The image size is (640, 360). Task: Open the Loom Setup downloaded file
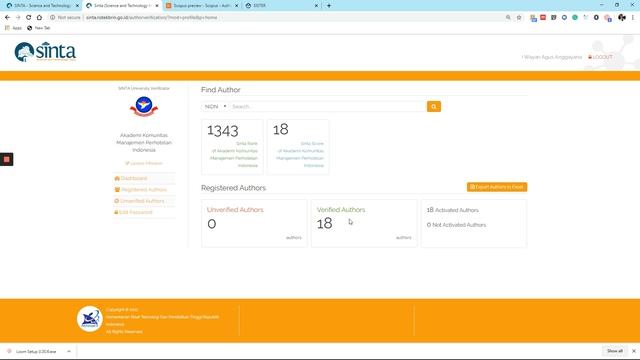click(x=36, y=351)
